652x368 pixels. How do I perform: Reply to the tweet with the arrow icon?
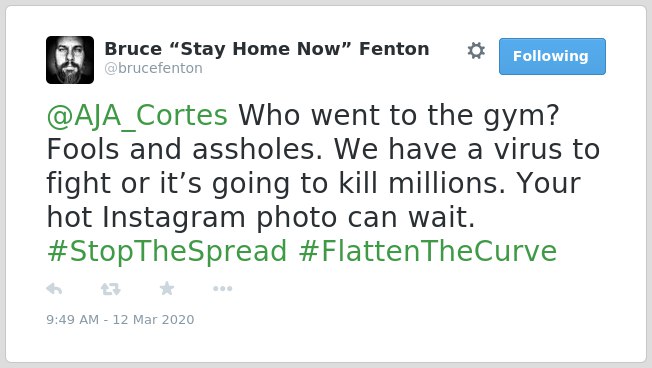(54, 289)
